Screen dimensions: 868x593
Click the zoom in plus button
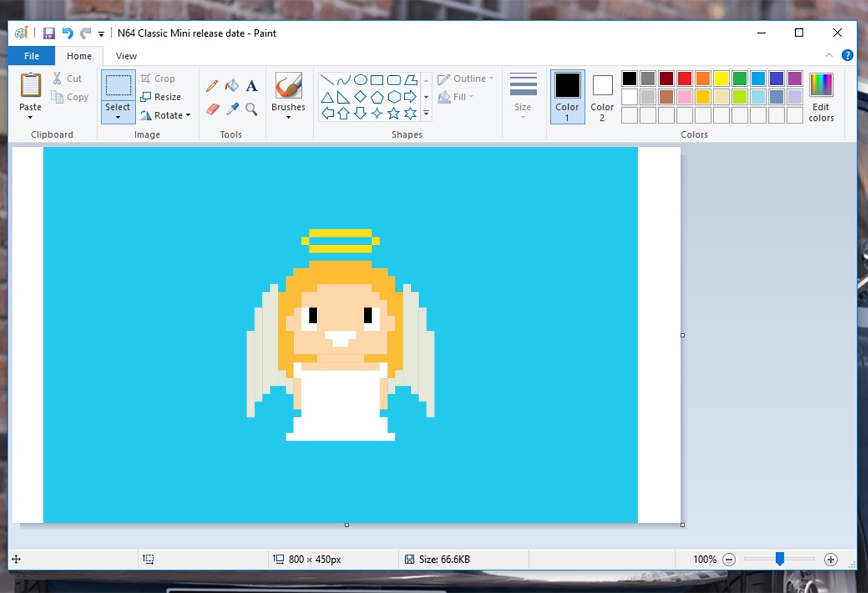[831, 559]
